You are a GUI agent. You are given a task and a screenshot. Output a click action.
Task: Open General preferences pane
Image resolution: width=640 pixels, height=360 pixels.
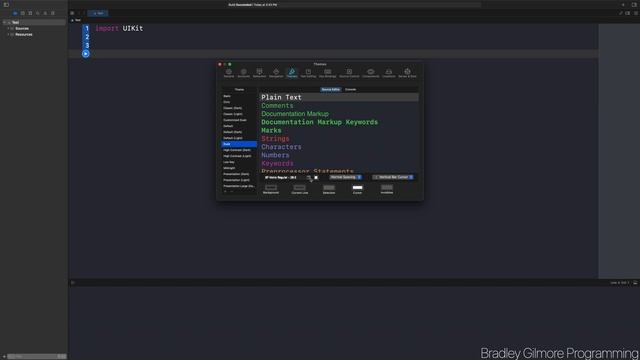click(229, 73)
